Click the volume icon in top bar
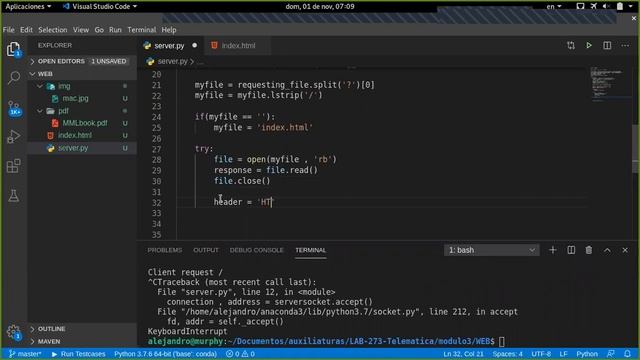The height and width of the screenshot is (360, 640). pyautogui.click(x=607, y=6)
